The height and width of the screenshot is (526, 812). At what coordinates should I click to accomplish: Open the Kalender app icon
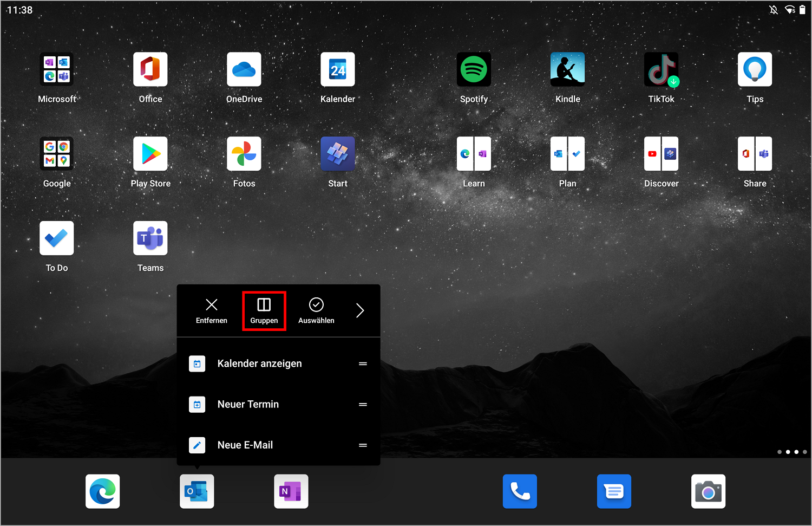point(338,69)
